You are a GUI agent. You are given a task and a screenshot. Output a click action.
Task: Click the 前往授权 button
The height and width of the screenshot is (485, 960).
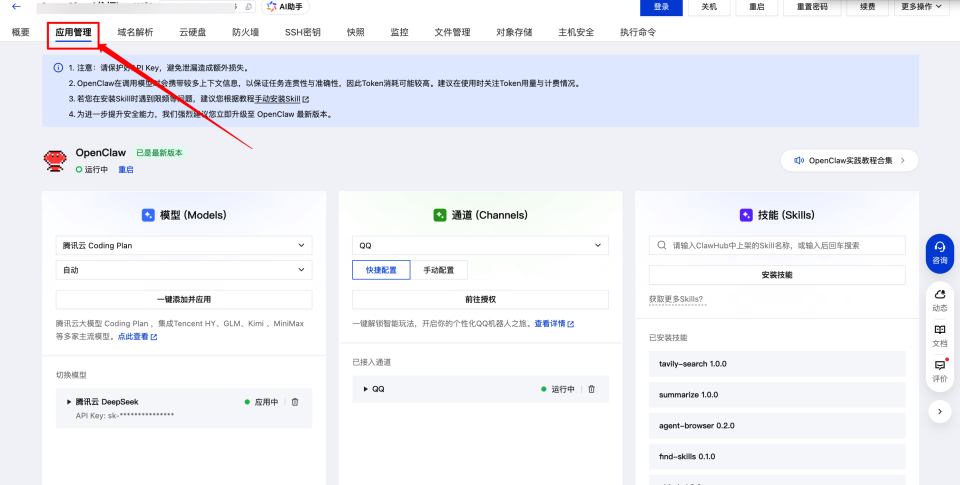click(480, 299)
